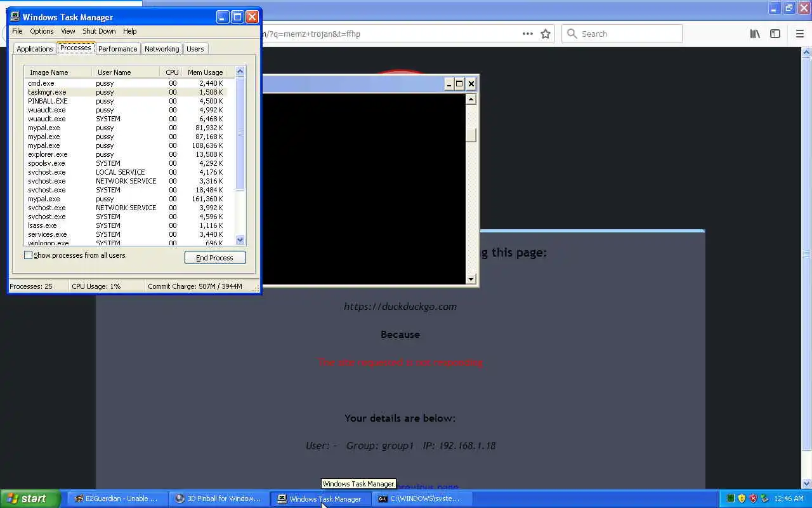Click the Windows Start button
812x508 pixels.
click(x=30, y=498)
